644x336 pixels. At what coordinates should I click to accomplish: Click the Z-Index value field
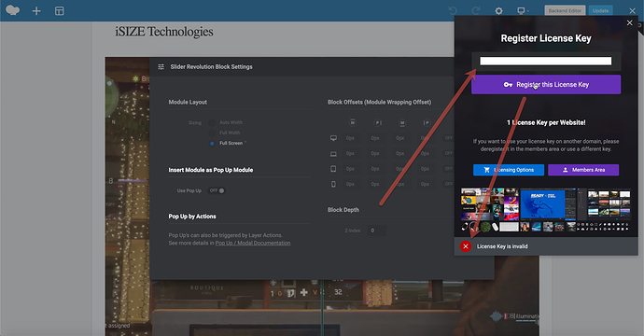pyautogui.click(x=376, y=231)
